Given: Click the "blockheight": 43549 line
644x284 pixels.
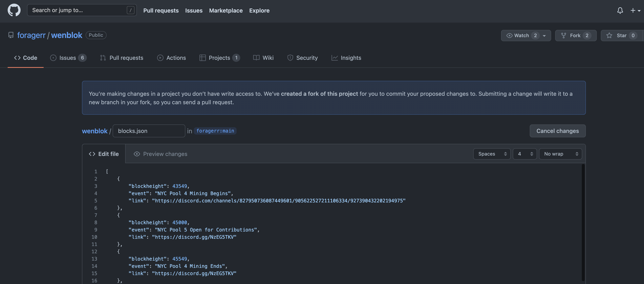Looking at the screenshot, I should click(159, 186).
